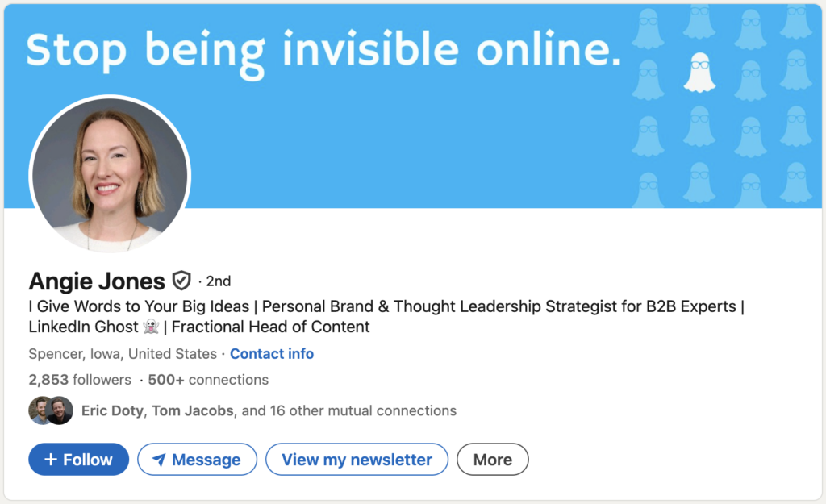Image resolution: width=826 pixels, height=504 pixels.
Task: Click the solid white ghost in the banner
Action: pos(699,73)
